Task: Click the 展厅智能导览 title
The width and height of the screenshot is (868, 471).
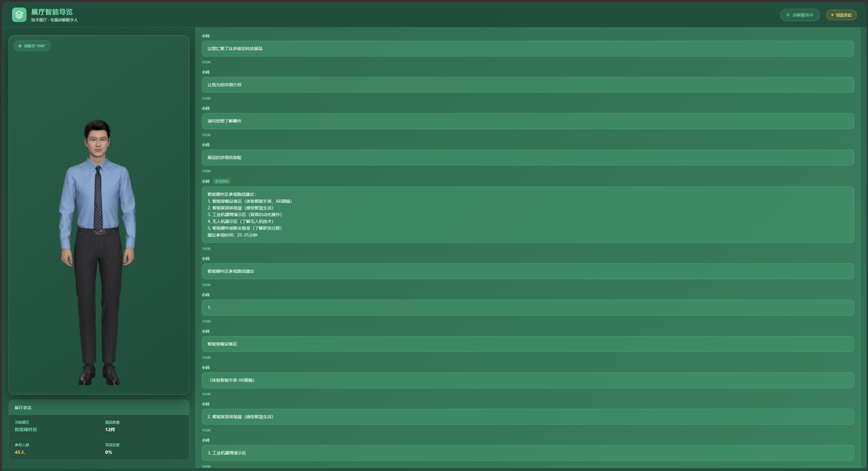Action: pos(52,12)
